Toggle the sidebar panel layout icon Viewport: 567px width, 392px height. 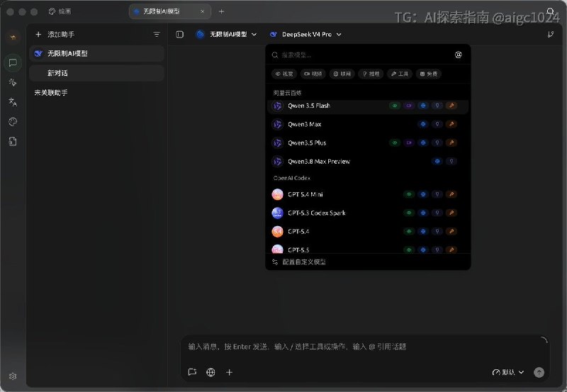point(180,34)
